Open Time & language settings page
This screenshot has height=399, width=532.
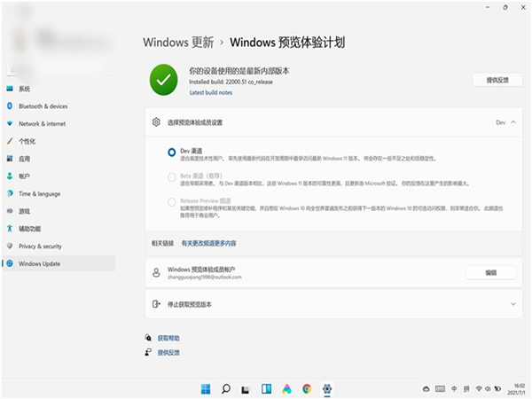click(39, 193)
